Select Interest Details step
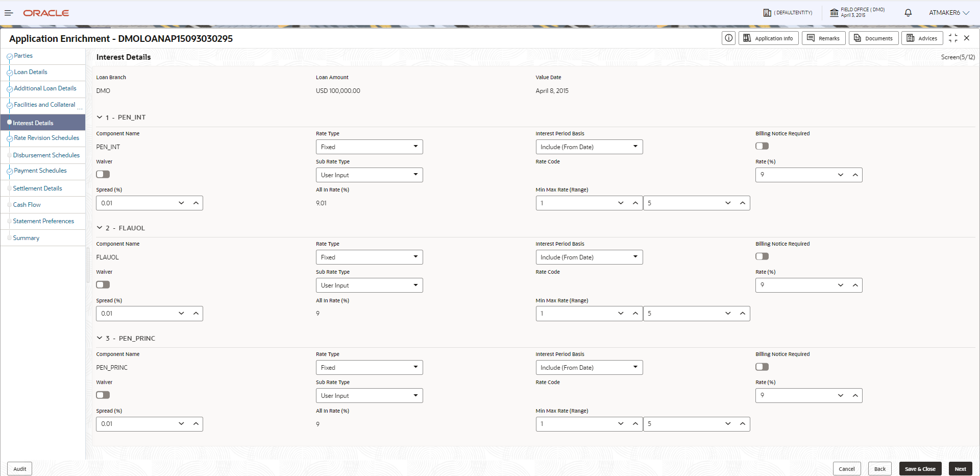 [43, 123]
